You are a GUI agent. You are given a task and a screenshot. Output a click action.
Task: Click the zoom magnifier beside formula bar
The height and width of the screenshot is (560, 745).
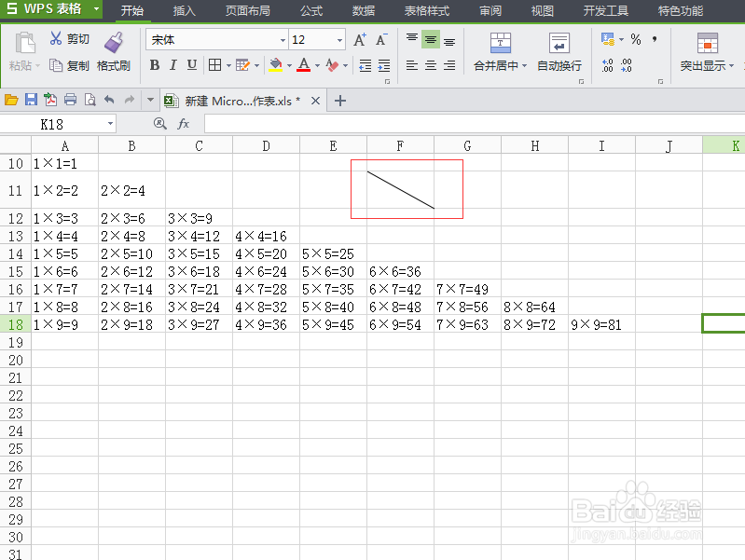[x=160, y=124]
